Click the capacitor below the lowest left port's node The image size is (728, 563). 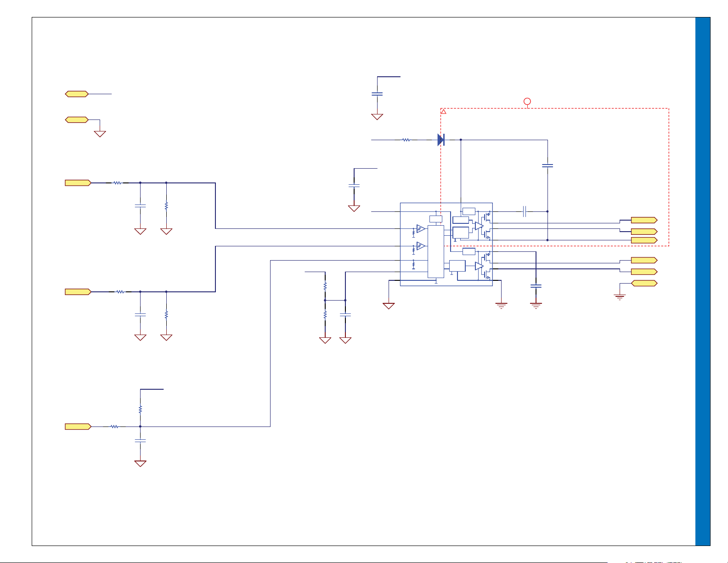(x=140, y=441)
